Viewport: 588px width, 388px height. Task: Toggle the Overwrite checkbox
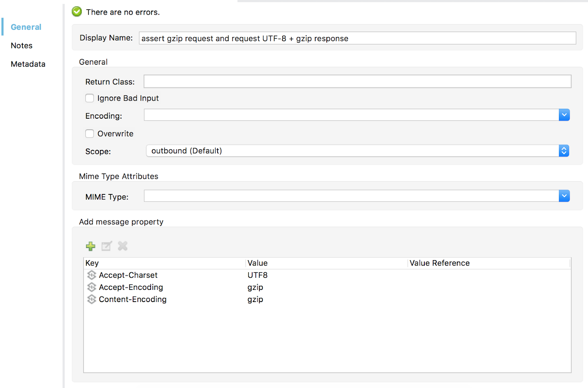click(90, 134)
